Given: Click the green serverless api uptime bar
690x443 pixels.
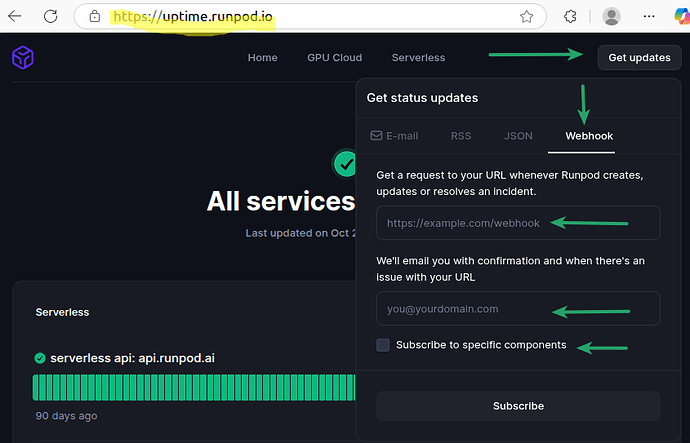Looking at the screenshot, I should [x=195, y=388].
